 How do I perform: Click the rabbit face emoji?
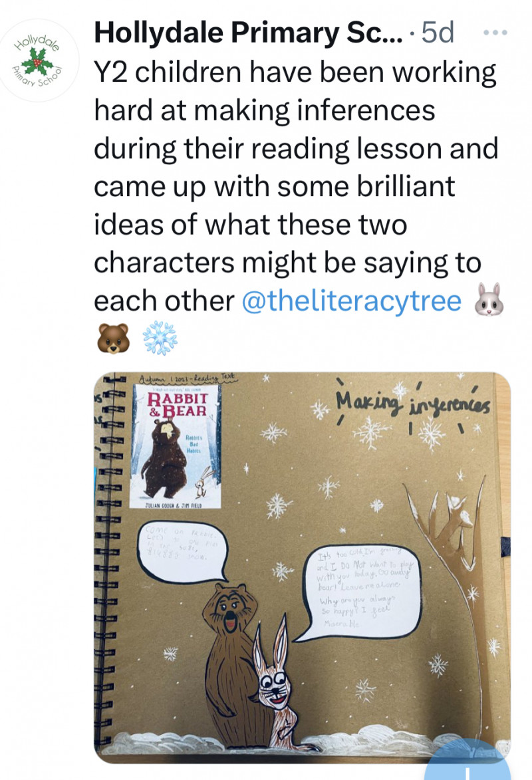click(x=489, y=300)
